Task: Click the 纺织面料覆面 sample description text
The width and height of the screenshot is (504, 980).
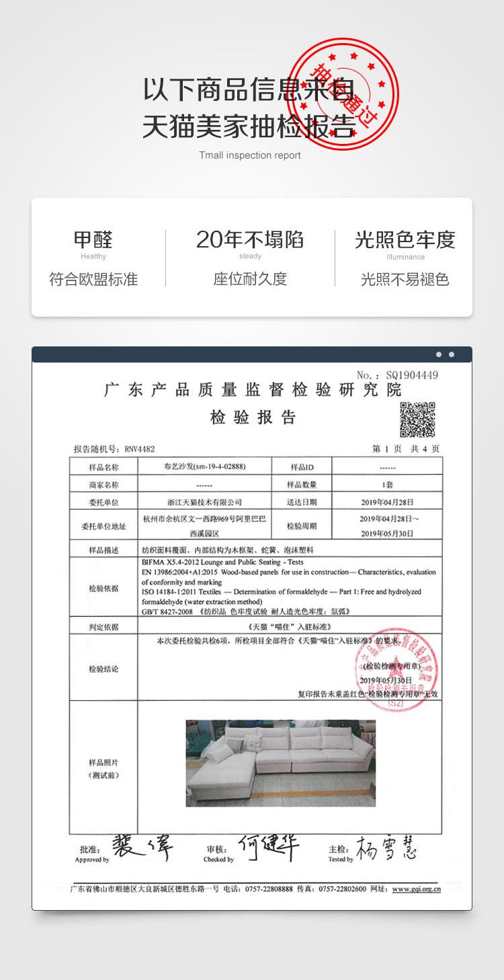Action: point(228,550)
